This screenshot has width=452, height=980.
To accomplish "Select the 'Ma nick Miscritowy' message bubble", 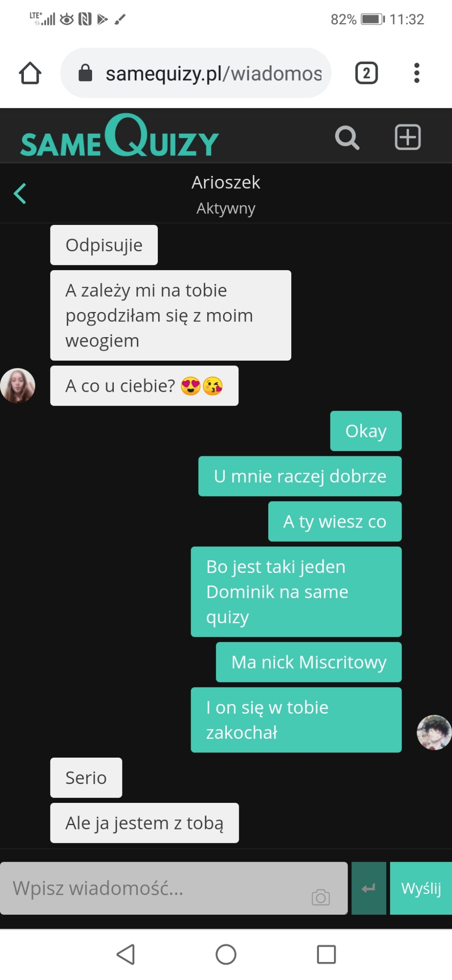I will tap(309, 662).
